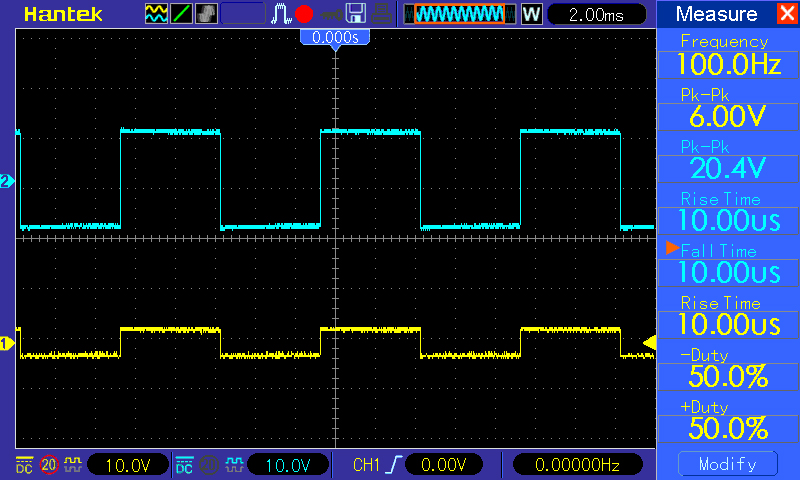Click the orange arrow beside Fall Time
Image resolution: width=800 pixels, height=480 pixels.
click(x=672, y=248)
